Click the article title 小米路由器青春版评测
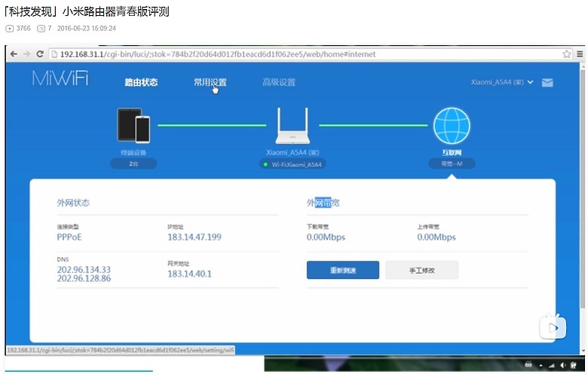Screen dimensions: 588x374 coord(116,11)
